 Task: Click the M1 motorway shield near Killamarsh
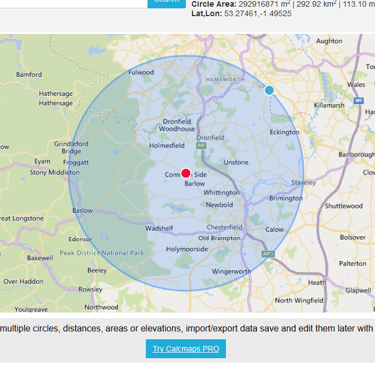point(358,100)
